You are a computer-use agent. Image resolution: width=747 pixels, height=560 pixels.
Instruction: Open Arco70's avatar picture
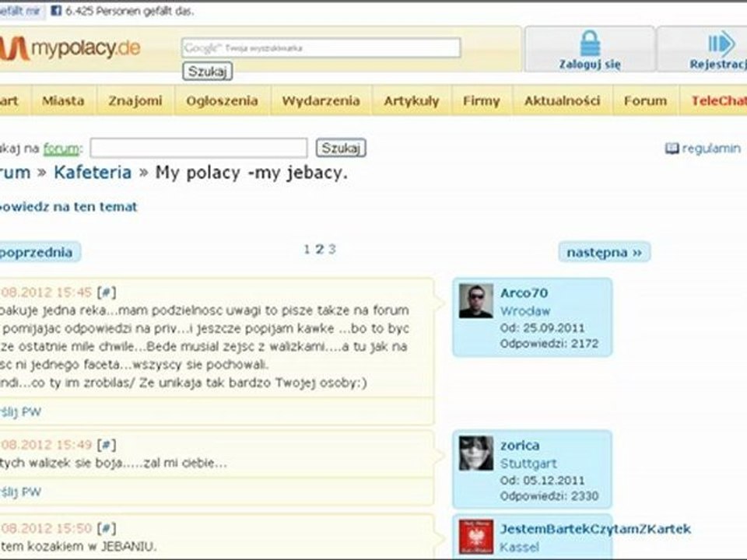click(x=476, y=301)
